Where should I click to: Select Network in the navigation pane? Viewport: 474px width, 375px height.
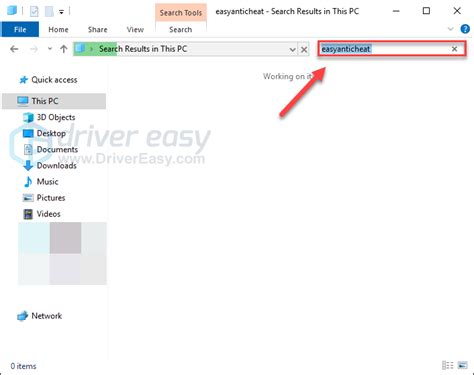pos(40,316)
